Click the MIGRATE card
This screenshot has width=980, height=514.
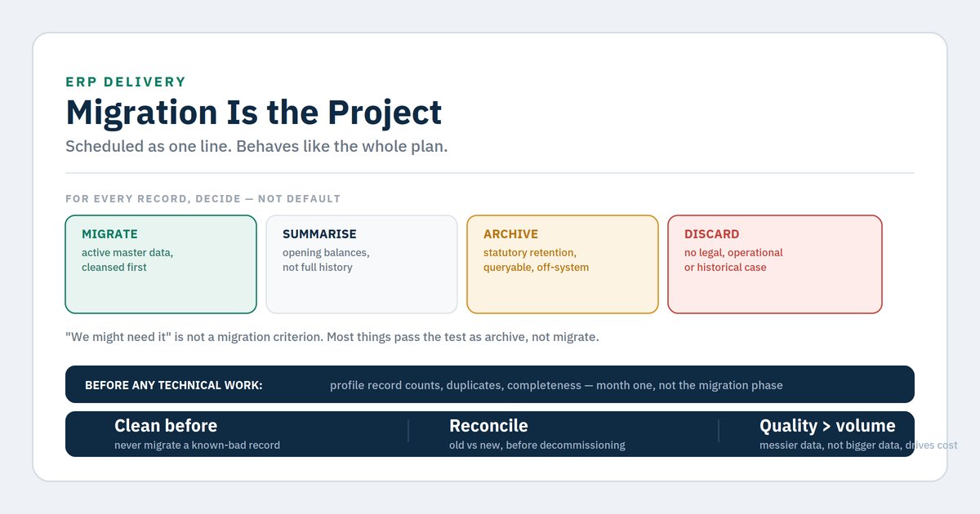[161, 264]
